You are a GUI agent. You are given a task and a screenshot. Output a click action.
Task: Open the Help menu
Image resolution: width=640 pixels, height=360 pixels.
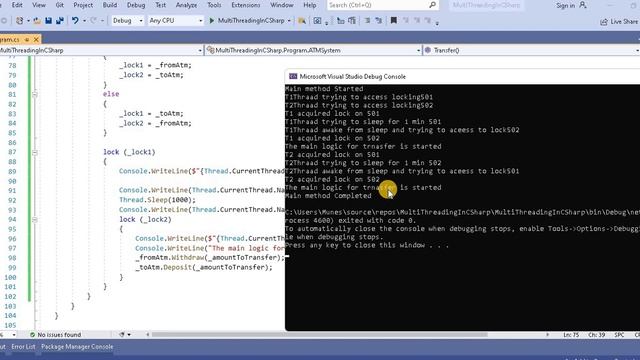click(x=310, y=5)
